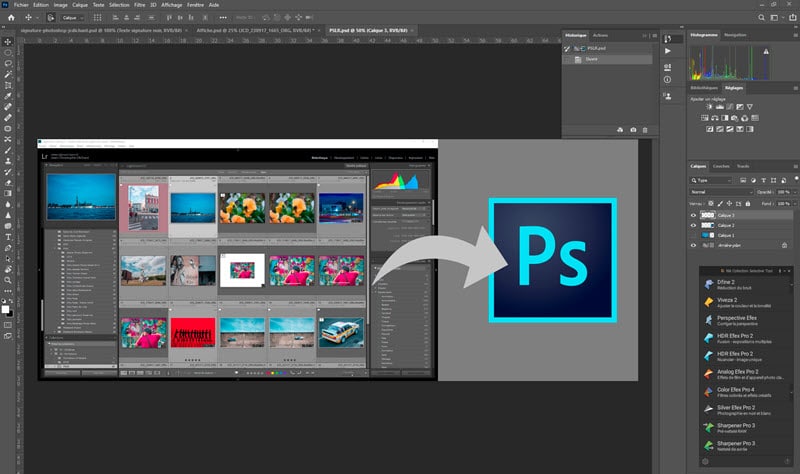Open the History panel flyout menu

pyautogui.click(x=655, y=36)
